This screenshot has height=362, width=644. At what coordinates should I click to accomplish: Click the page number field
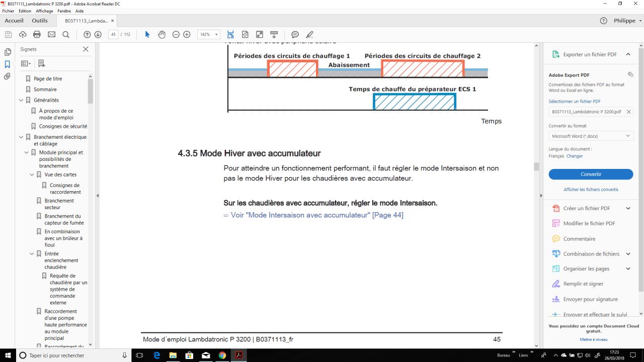[113, 34]
